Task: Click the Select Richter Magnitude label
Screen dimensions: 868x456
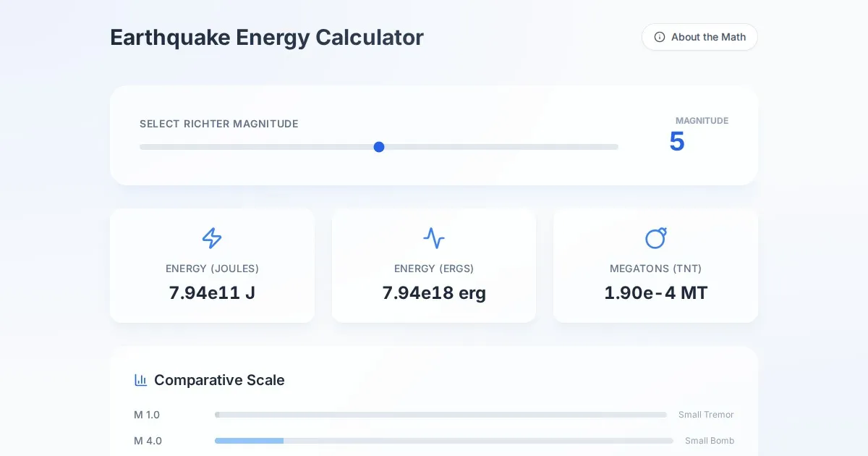Action: pos(219,124)
